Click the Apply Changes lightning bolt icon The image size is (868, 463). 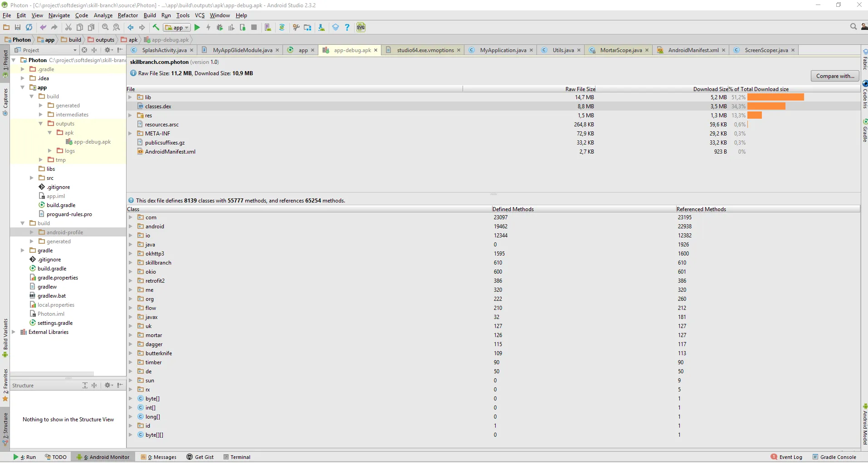click(x=209, y=28)
